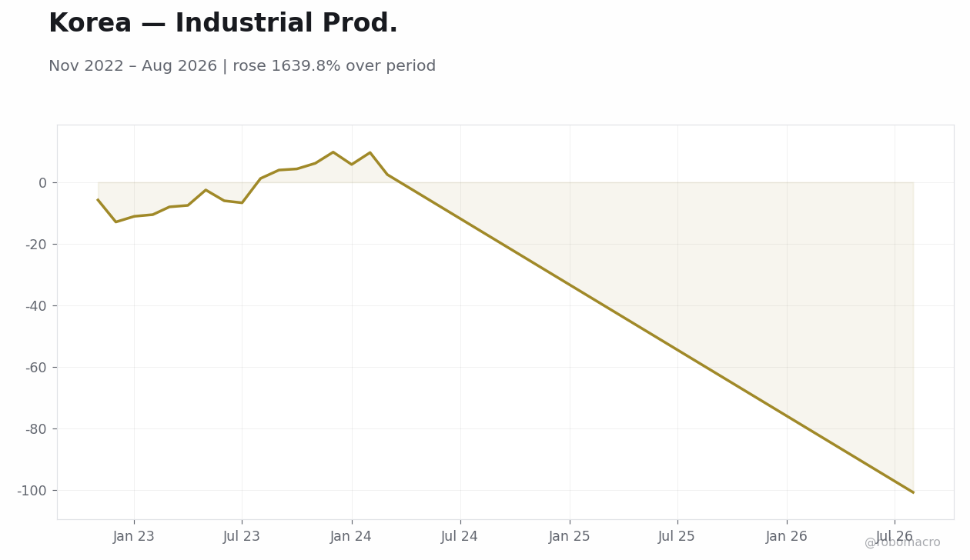Screen dimensions: 970x560
Task: Click the -100 y-axis tick label
Action: click(x=32, y=491)
